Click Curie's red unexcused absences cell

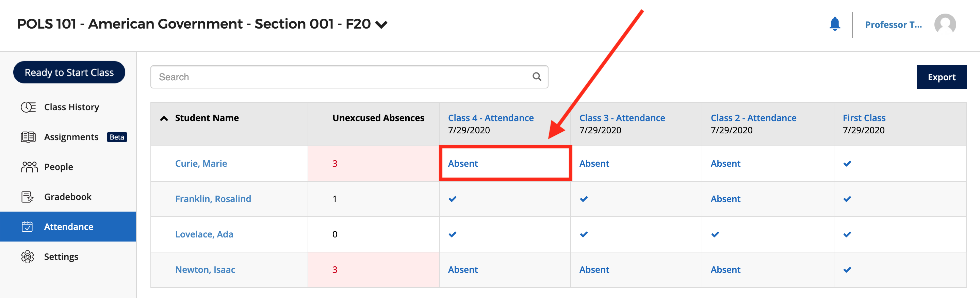tap(373, 163)
